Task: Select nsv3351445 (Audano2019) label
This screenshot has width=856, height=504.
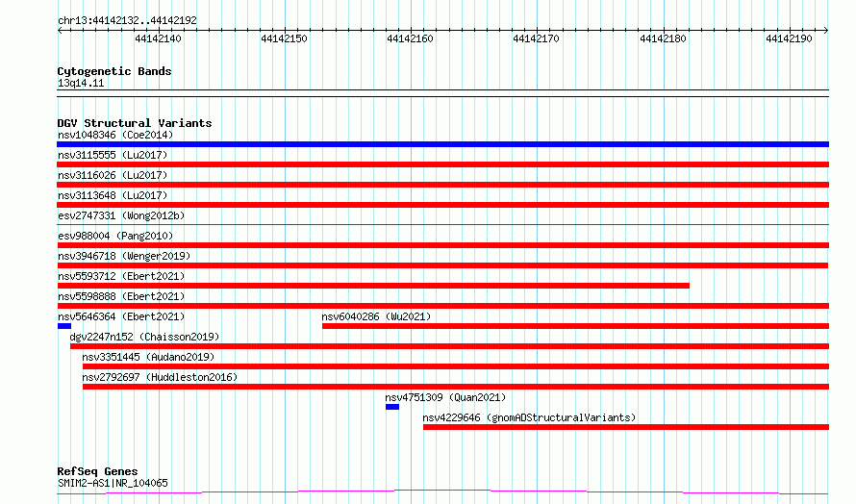Action: (148, 357)
